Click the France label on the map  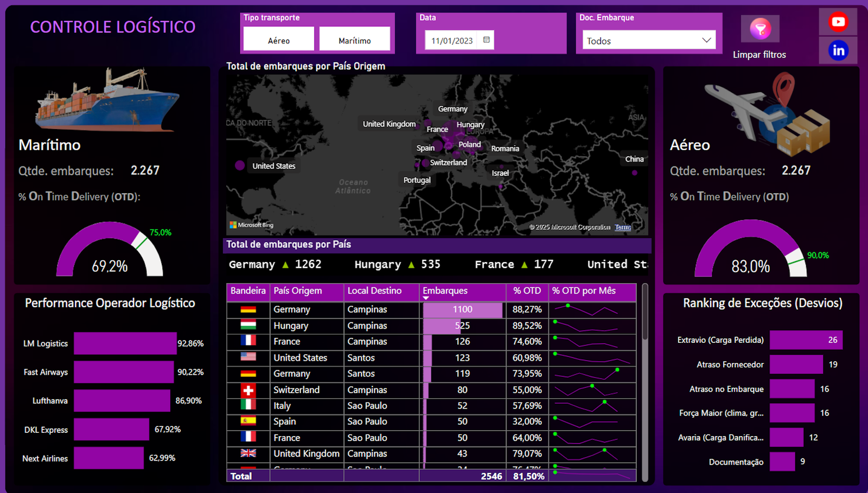[x=437, y=129]
